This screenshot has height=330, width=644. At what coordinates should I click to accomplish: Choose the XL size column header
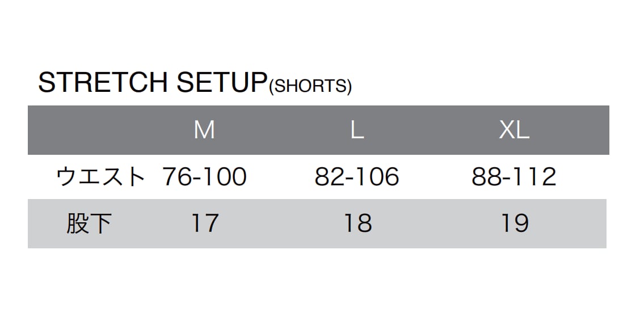[x=514, y=130]
